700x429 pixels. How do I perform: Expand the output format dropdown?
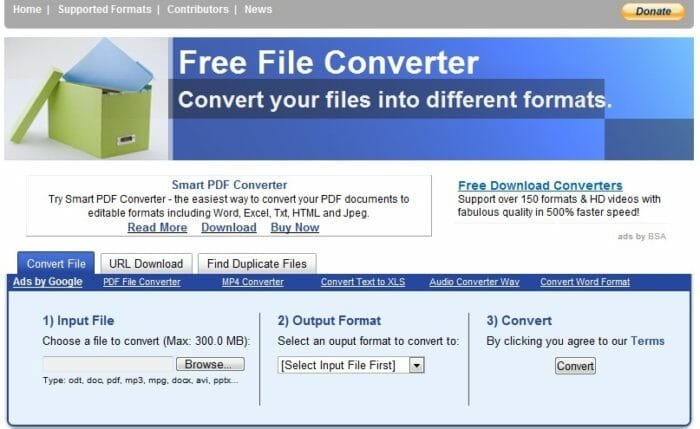tap(351, 366)
